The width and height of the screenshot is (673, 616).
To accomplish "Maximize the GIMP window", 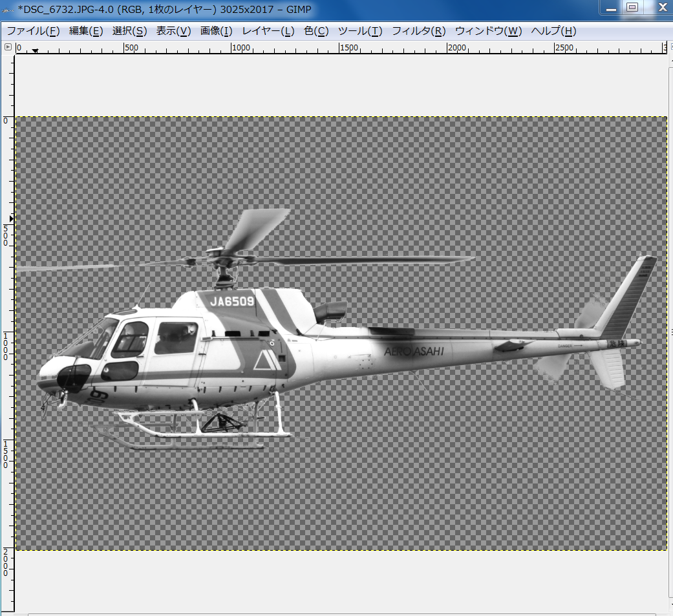I will 632,7.
